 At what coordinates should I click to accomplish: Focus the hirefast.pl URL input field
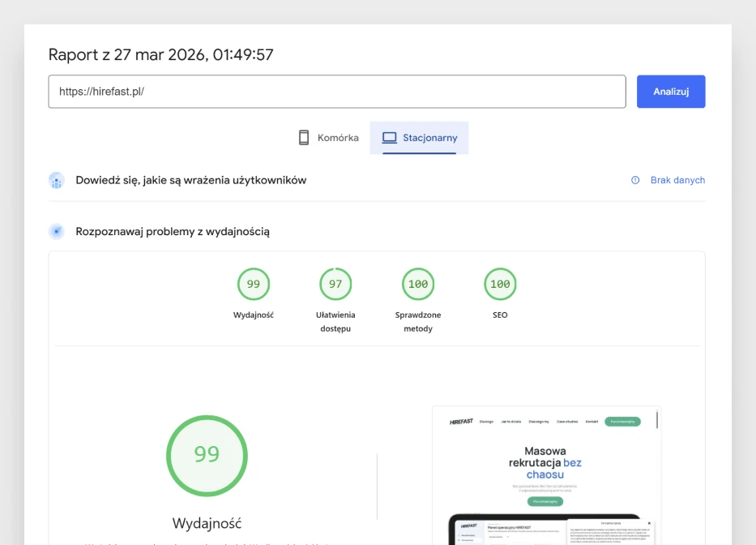pyautogui.click(x=336, y=92)
